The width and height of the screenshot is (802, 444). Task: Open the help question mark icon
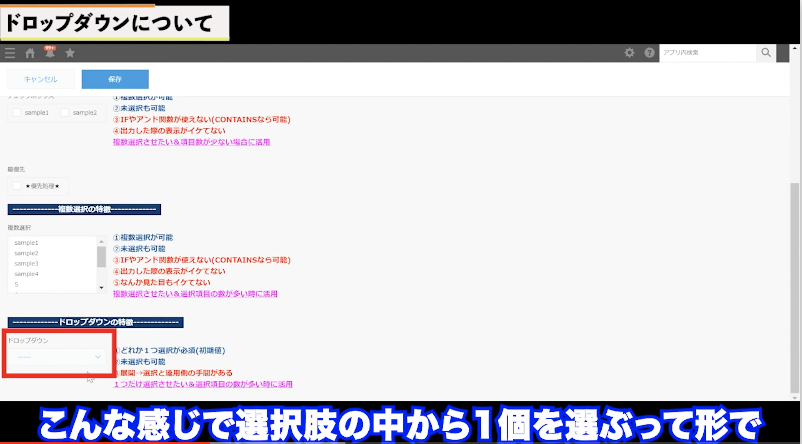tap(649, 53)
